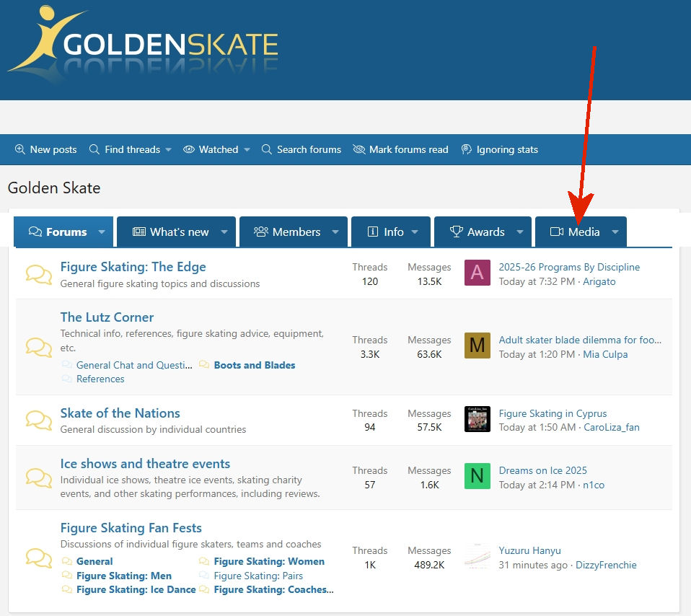Switch to the What's new tab

170,232
